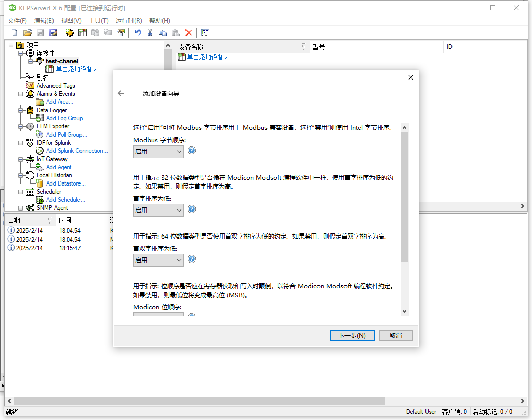The height and width of the screenshot is (420, 532).
Task: Click the Save toolbar icon
Action: pos(40,33)
